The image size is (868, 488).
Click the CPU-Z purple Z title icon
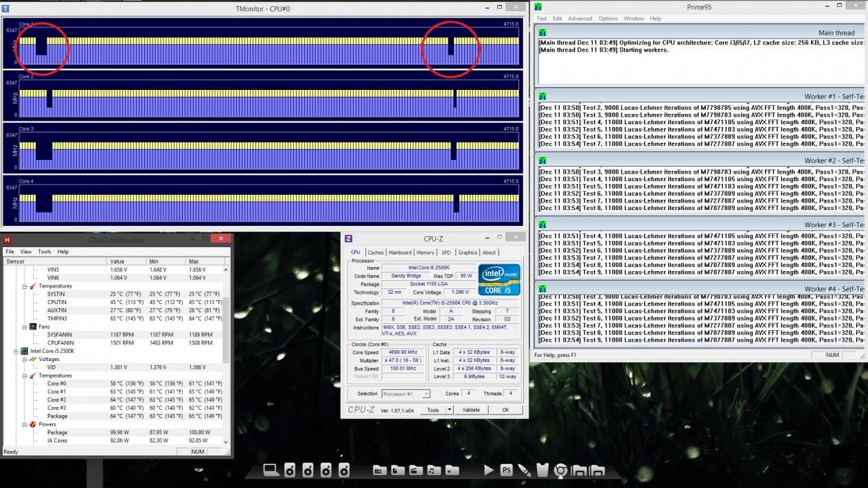click(348, 239)
